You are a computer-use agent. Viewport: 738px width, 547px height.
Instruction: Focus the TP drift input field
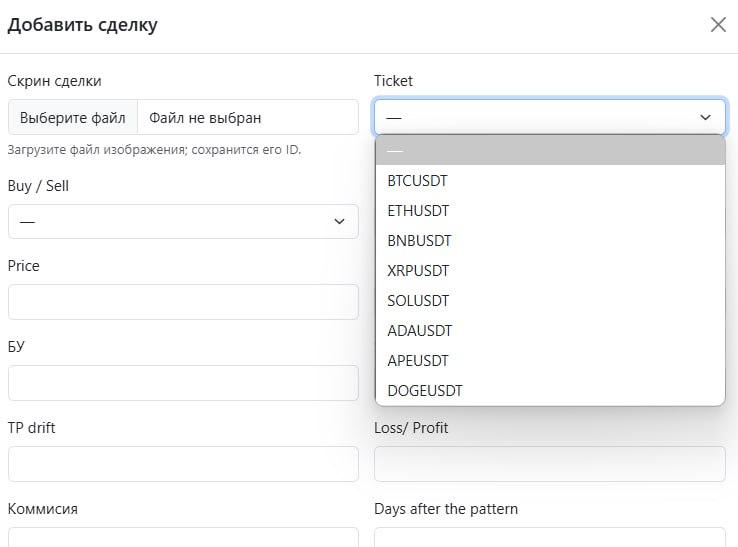[x=183, y=464]
